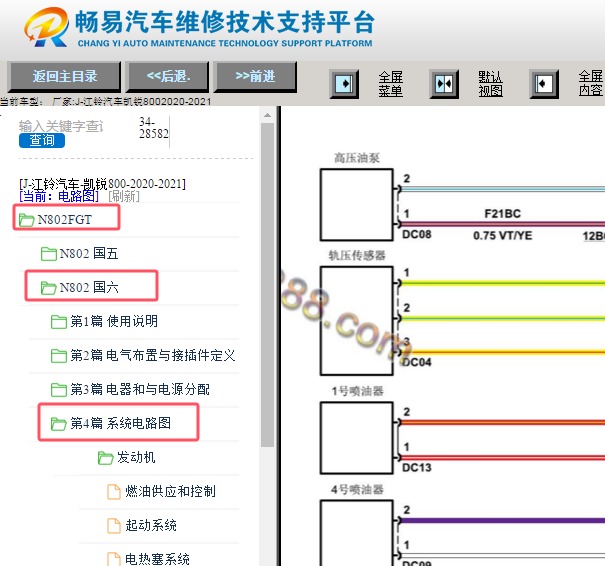The height and width of the screenshot is (566, 605).
Task: Click the 34-28582 number text
Action: pyautogui.click(x=154, y=128)
